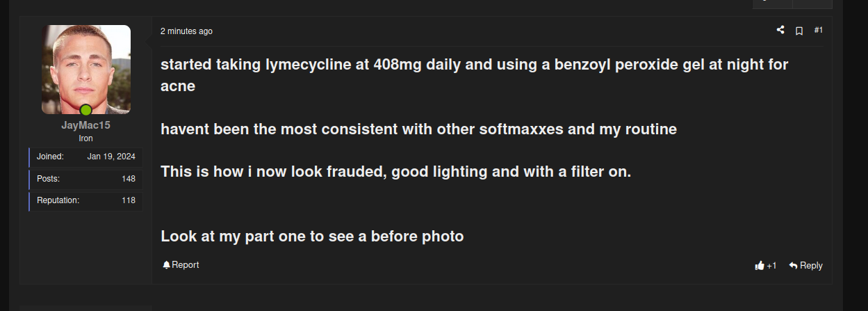Click the line mentioning softmaxxes
The width and height of the screenshot is (868, 311).
pyautogui.click(x=418, y=129)
